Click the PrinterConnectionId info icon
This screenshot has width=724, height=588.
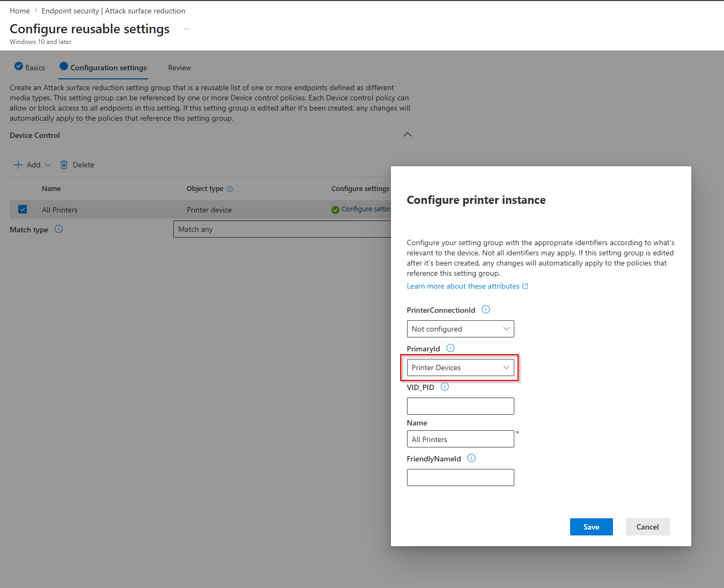pyautogui.click(x=486, y=310)
